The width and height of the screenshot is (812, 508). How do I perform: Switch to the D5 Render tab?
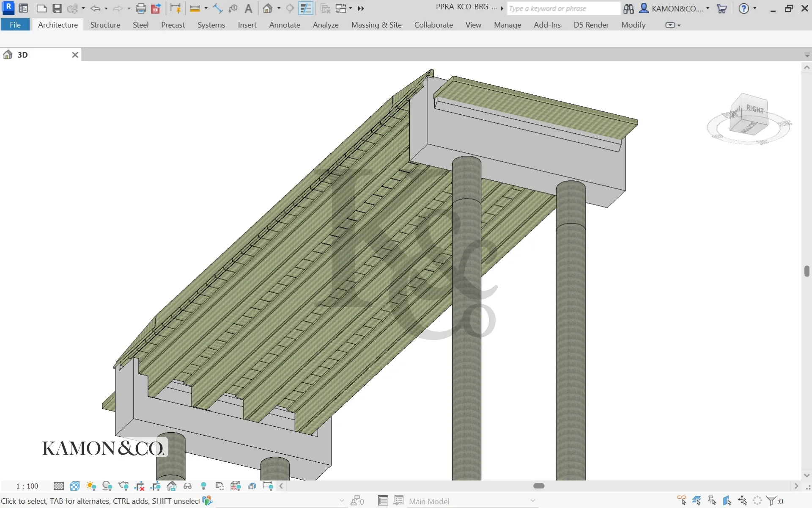(x=591, y=25)
